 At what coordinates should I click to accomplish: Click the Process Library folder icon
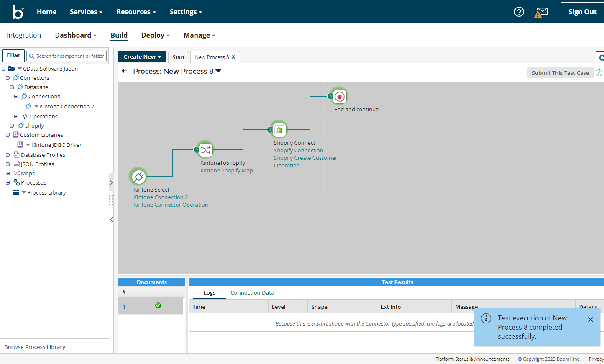coord(16,192)
